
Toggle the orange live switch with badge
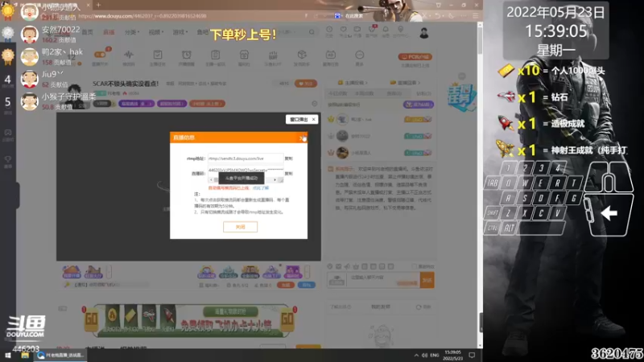(x=100, y=55)
